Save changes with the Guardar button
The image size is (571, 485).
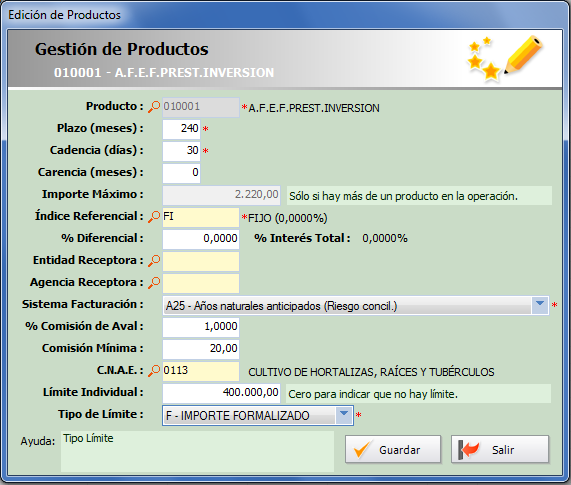click(x=393, y=450)
